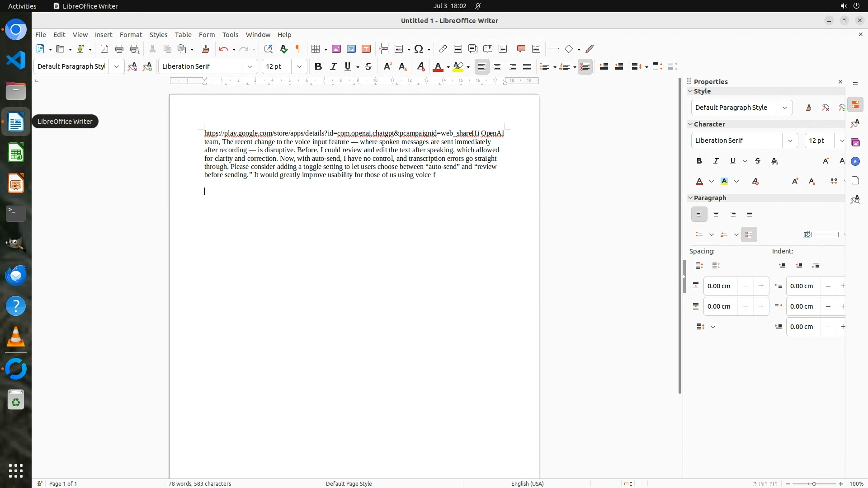Click English (USA) language in status bar

coord(527,483)
